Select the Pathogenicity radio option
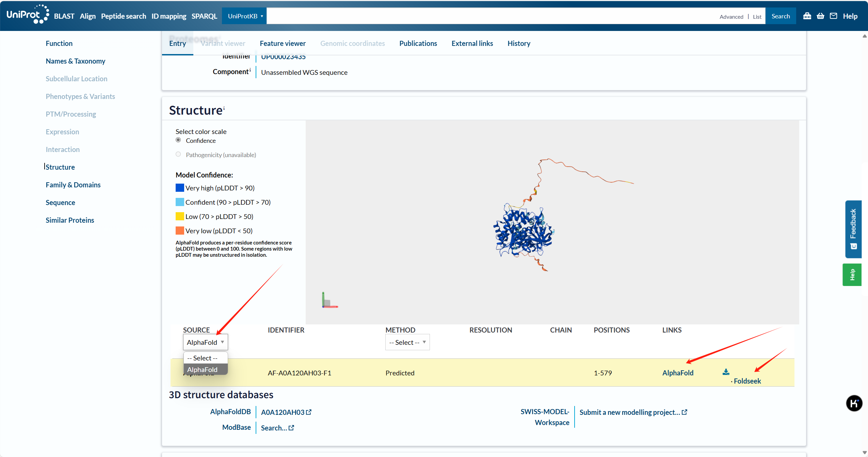 (178, 154)
